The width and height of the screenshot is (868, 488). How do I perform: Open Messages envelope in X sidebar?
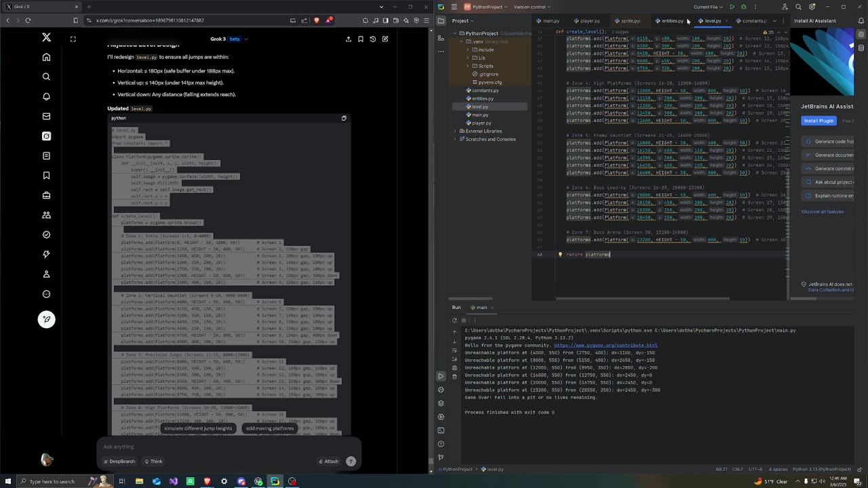(x=46, y=116)
